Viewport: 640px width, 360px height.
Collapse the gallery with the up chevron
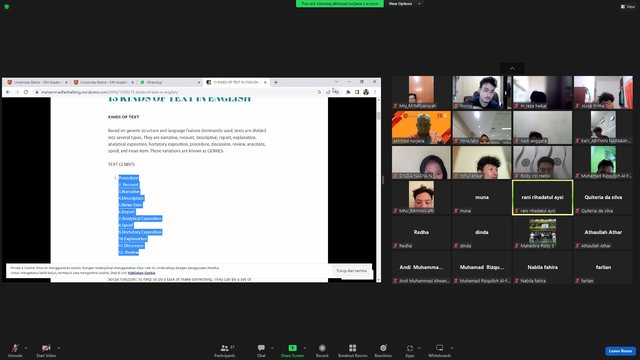tap(512, 68)
